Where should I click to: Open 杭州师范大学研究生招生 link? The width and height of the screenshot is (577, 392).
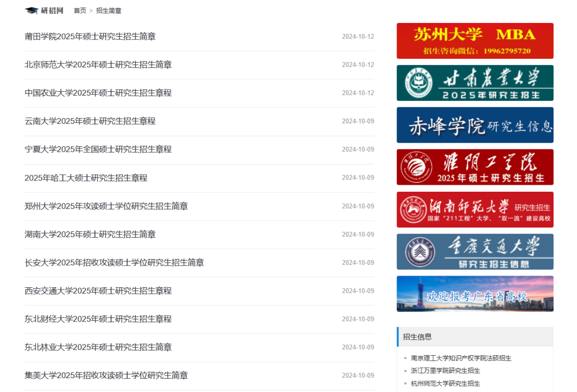tap(445, 383)
